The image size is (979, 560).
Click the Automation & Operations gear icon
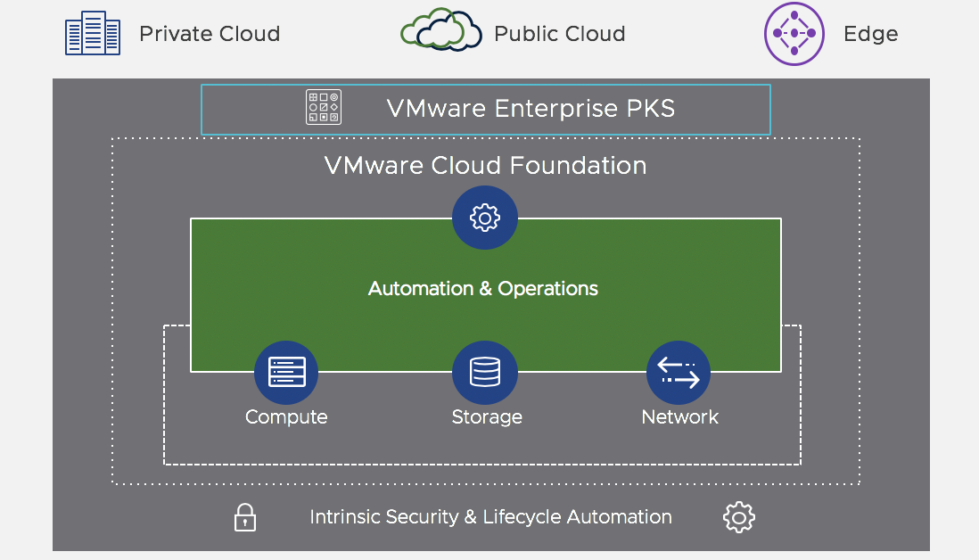[485, 218]
